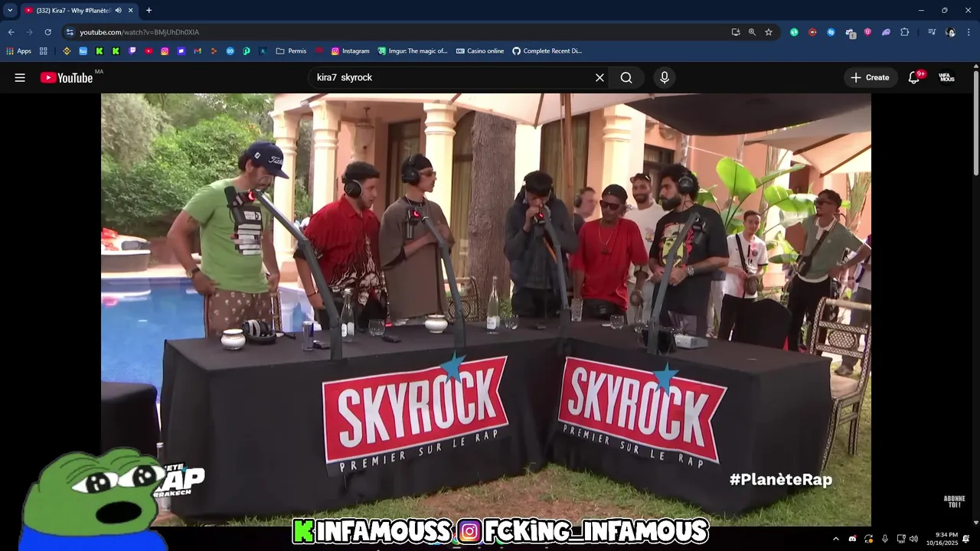Go back to previous page

[x=11, y=32]
